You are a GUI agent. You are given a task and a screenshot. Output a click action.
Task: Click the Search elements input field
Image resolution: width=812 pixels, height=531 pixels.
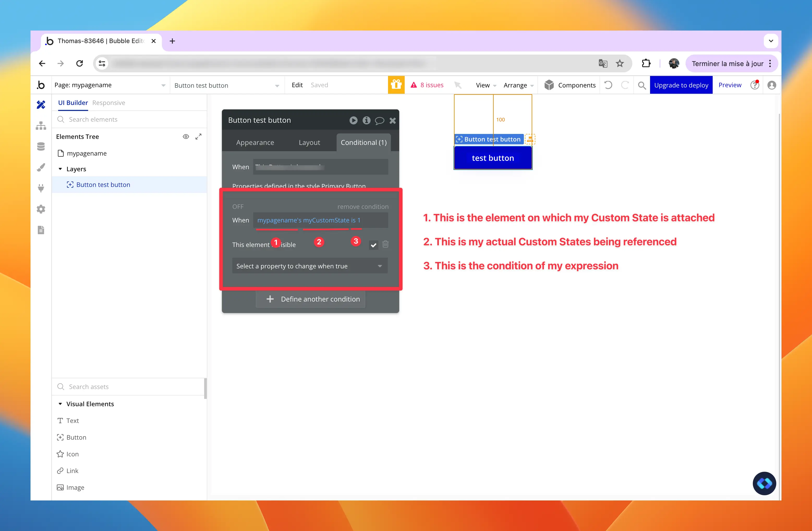(130, 120)
